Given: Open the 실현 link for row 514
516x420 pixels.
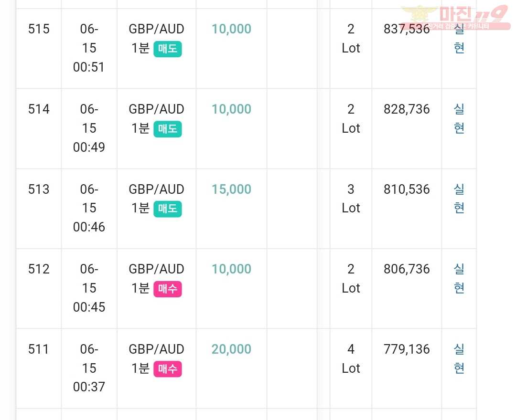Looking at the screenshot, I should click(x=459, y=118).
